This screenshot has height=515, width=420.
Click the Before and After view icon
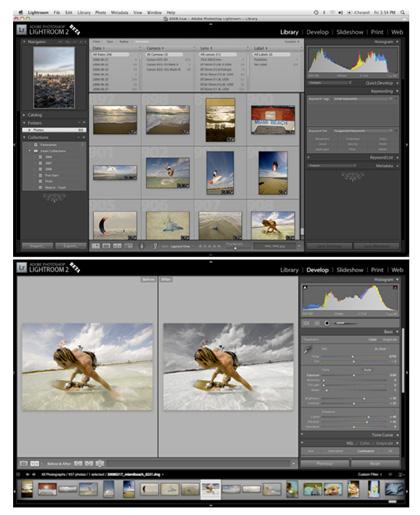(x=35, y=463)
